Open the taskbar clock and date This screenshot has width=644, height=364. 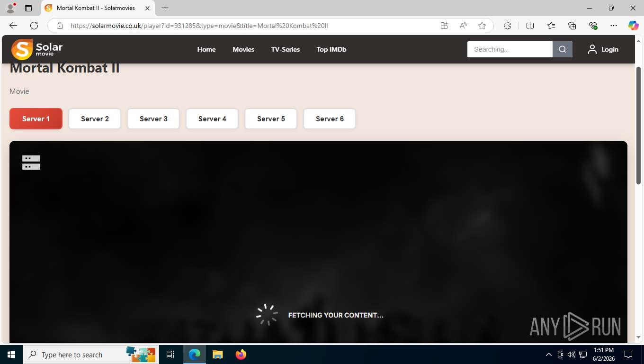pyautogui.click(x=604, y=355)
